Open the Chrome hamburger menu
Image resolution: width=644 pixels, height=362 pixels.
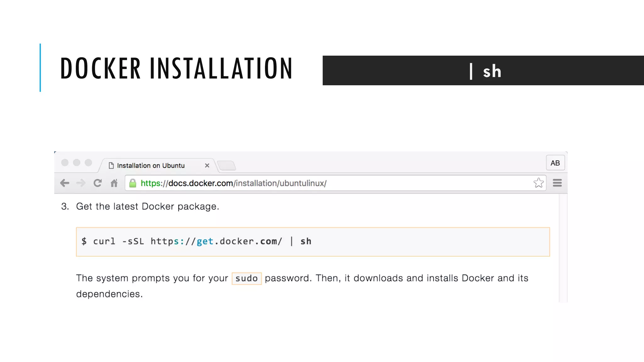click(x=557, y=183)
